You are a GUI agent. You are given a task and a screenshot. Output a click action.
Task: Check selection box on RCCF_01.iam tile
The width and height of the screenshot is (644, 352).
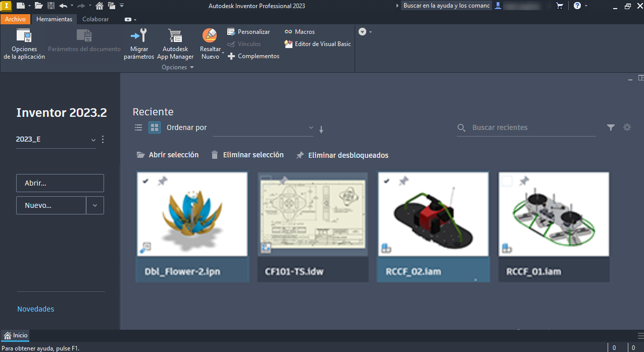pos(508,181)
